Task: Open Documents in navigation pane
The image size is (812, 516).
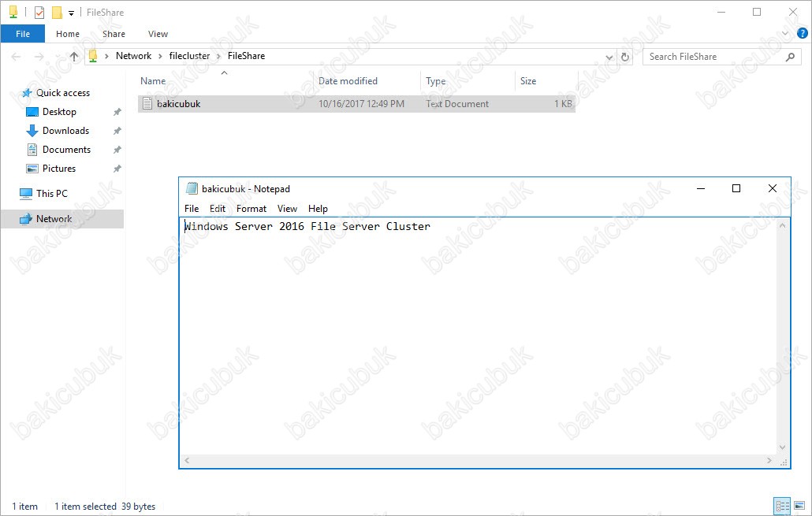Action: (66, 150)
